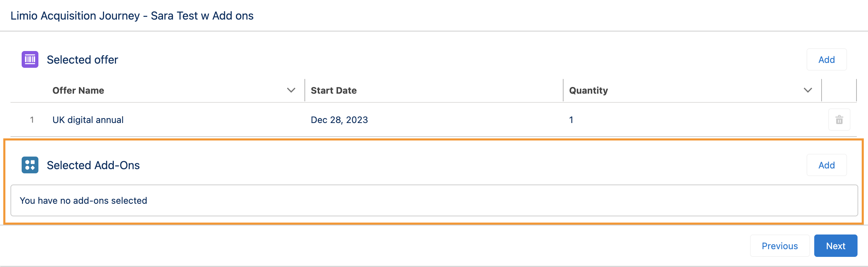Click the Limio Acquisition Journey title
Screen dimensions: 868x267
point(132,16)
